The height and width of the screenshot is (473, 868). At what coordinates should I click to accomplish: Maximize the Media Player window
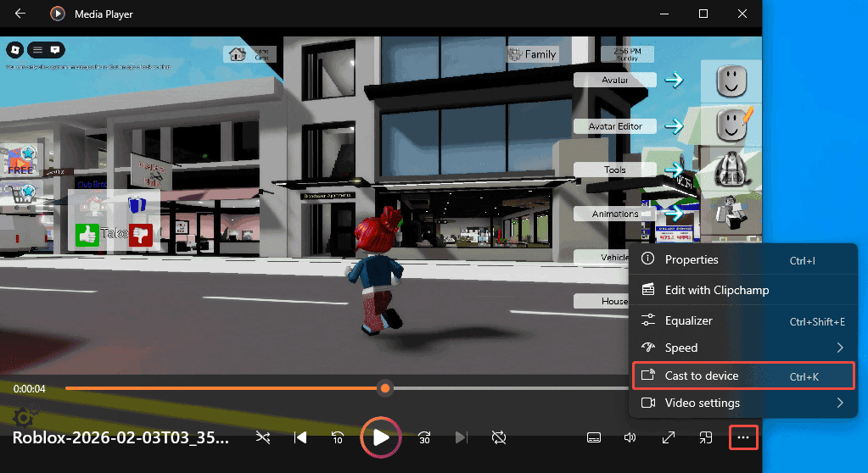703,14
